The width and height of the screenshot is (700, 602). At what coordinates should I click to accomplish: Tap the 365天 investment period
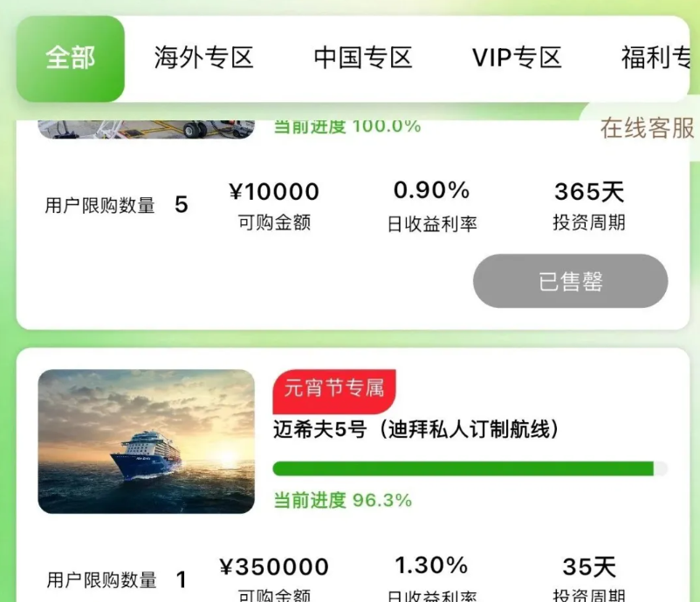[589, 191]
